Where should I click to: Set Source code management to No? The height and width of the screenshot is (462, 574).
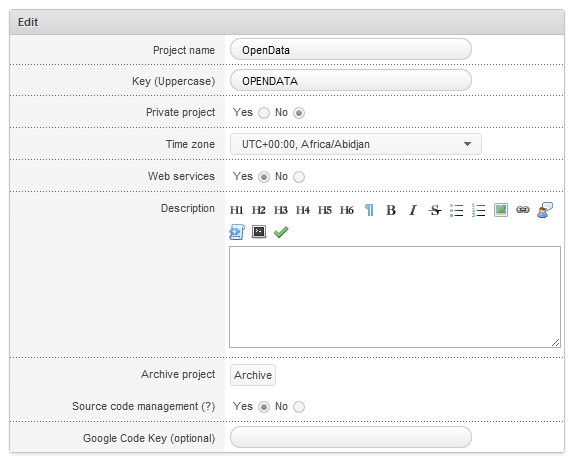point(299,407)
